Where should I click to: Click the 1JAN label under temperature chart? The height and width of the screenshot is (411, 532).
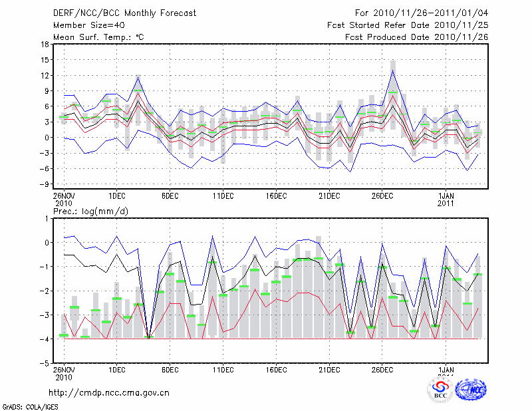tap(446, 196)
